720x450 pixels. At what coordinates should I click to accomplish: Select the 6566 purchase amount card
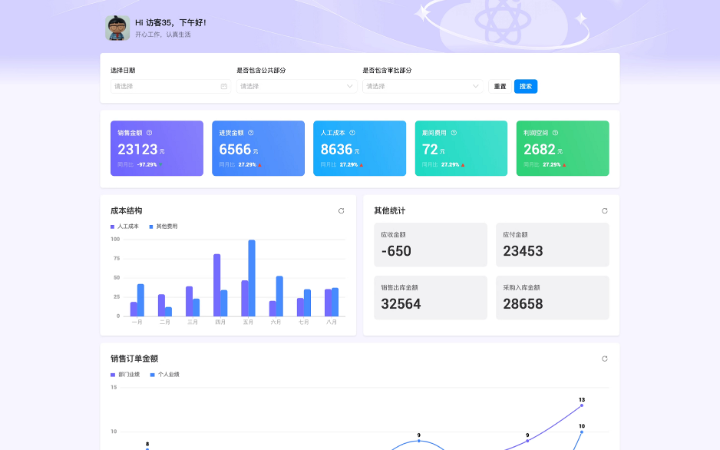click(258, 148)
